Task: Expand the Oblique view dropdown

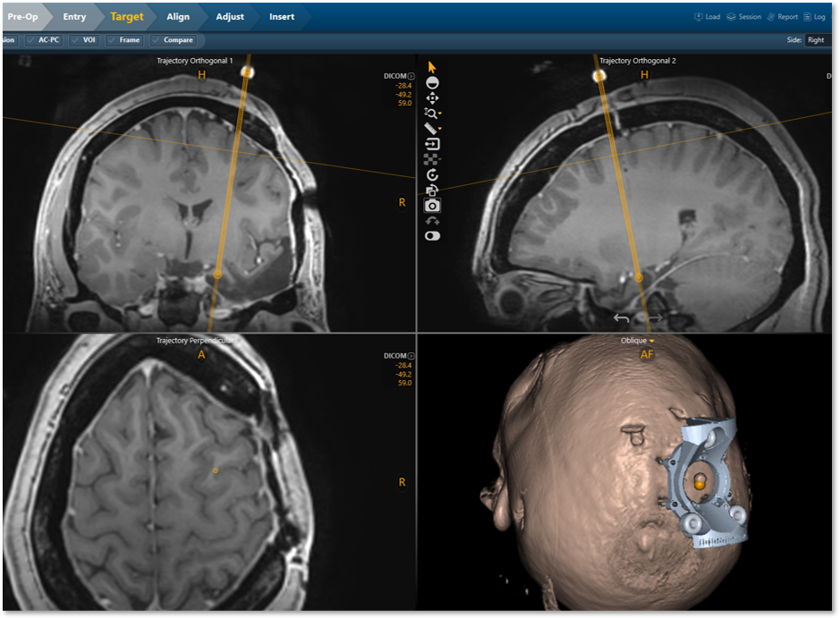Action: tap(651, 341)
